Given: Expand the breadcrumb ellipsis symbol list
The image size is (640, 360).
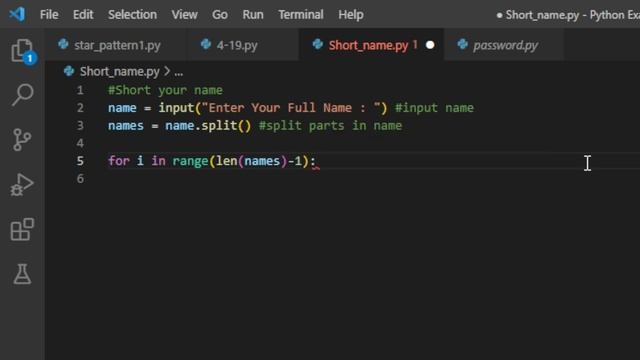Looking at the screenshot, I should [179, 72].
